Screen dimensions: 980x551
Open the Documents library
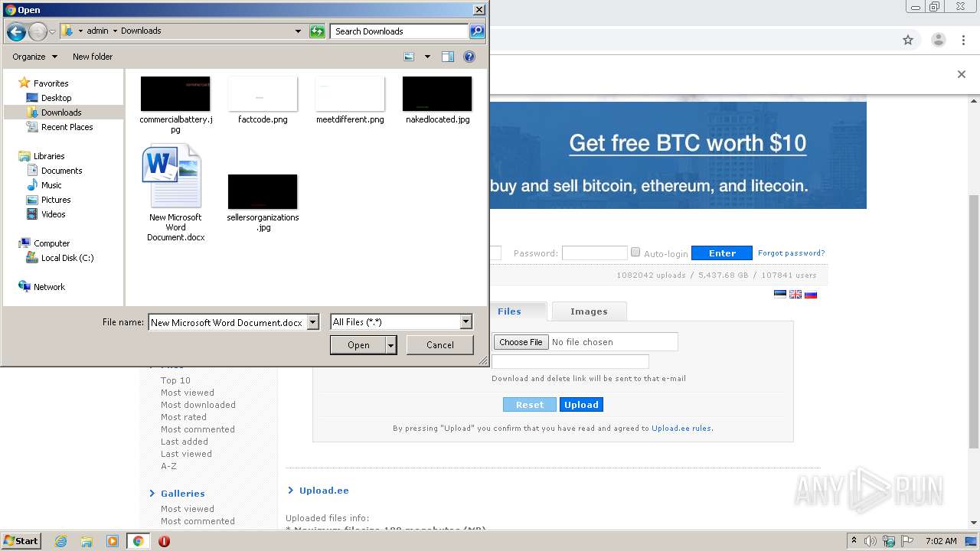coord(54,171)
